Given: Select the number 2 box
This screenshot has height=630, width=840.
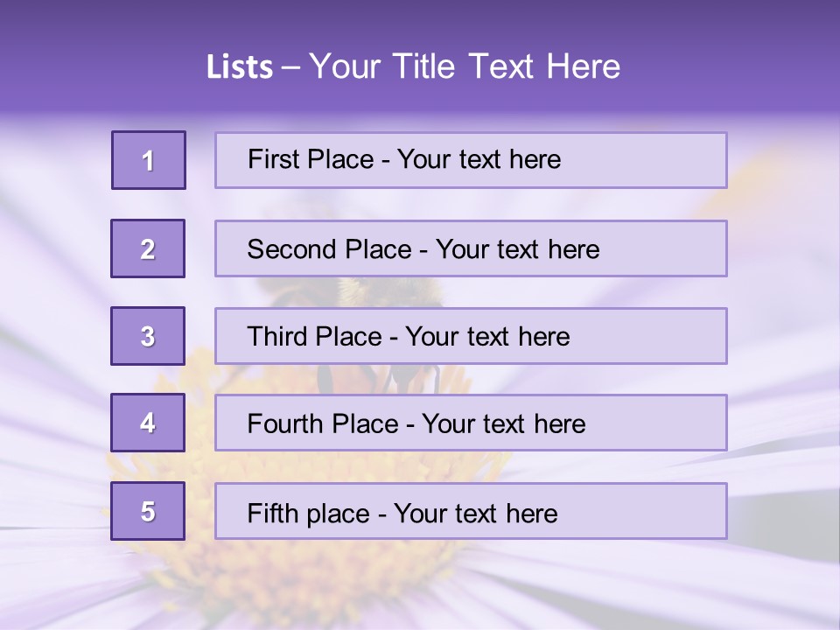Looking at the screenshot, I should (x=148, y=248).
